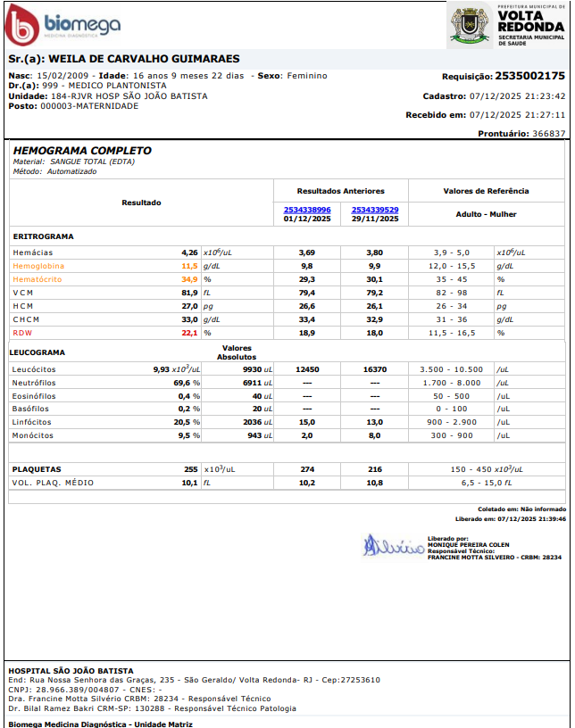The height and width of the screenshot is (728, 575).
Task: Open previous result link 2534339529
Action: tap(375, 210)
